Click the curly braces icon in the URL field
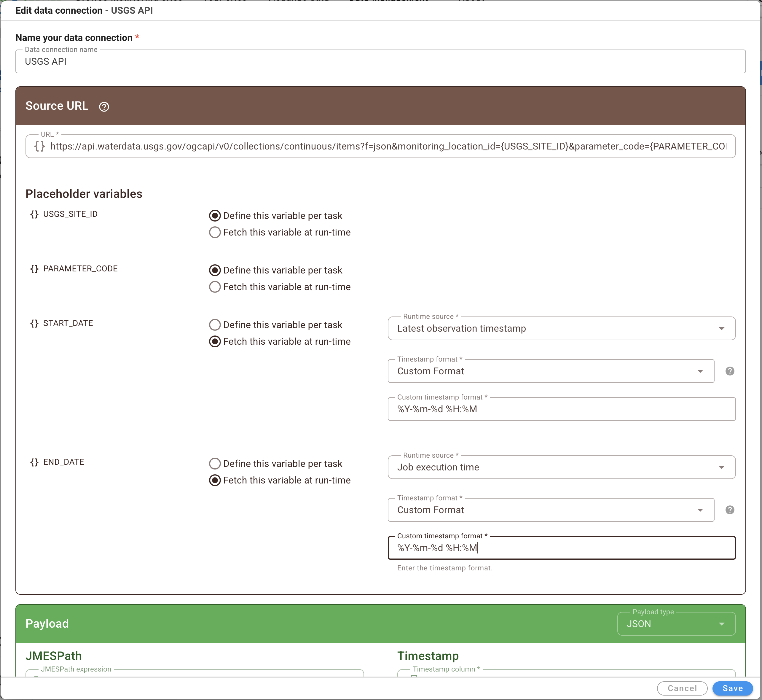 40,146
